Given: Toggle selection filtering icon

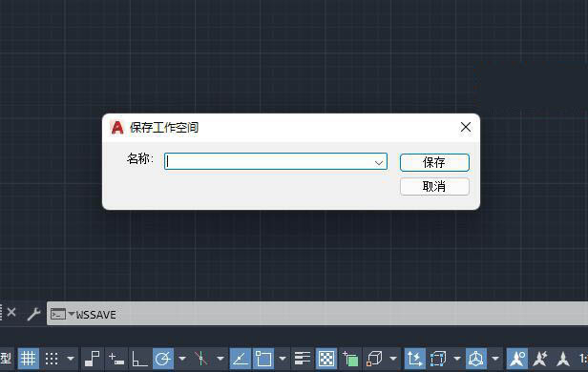Looking at the screenshot, I should tap(437, 359).
